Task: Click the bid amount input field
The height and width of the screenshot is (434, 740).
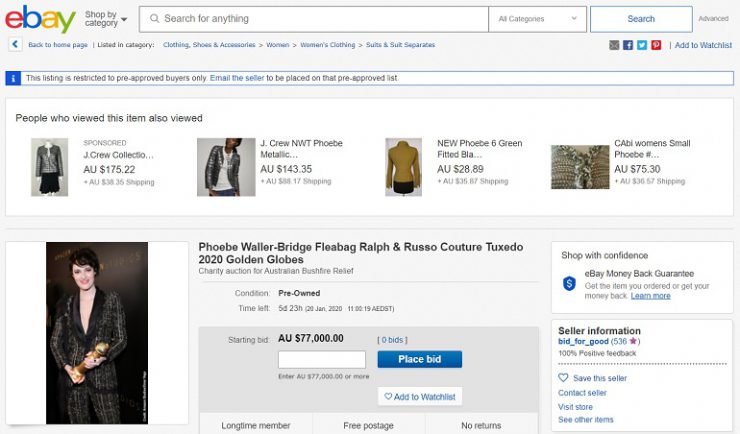Action: [321, 360]
